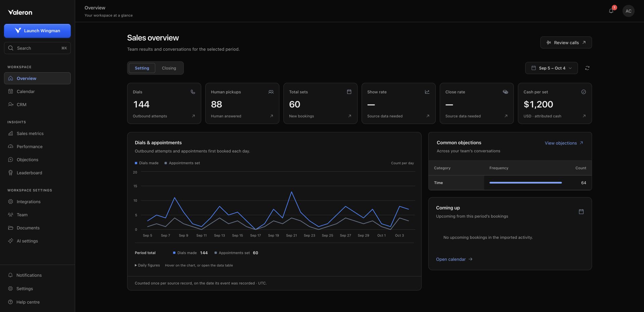644x312 pixels.
Task: Open the Team settings page
Action: coord(37,215)
